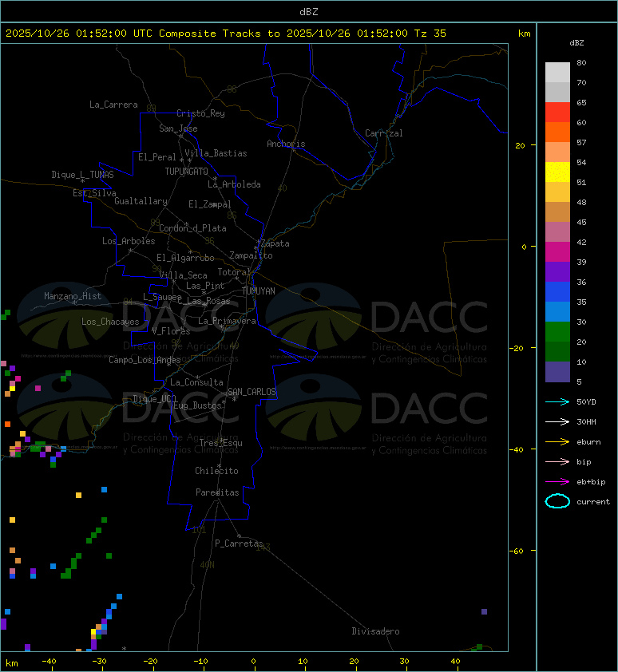
Task: Select the P_Carretas place label
Action: click(239, 544)
